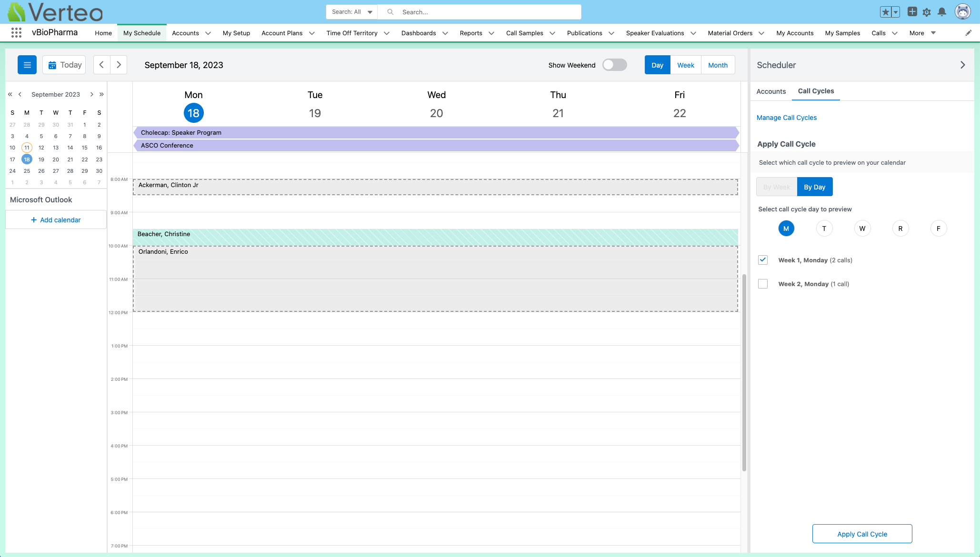Open the My Samples menu item
Screen dimensions: 980x557
(x=842, y=33)
